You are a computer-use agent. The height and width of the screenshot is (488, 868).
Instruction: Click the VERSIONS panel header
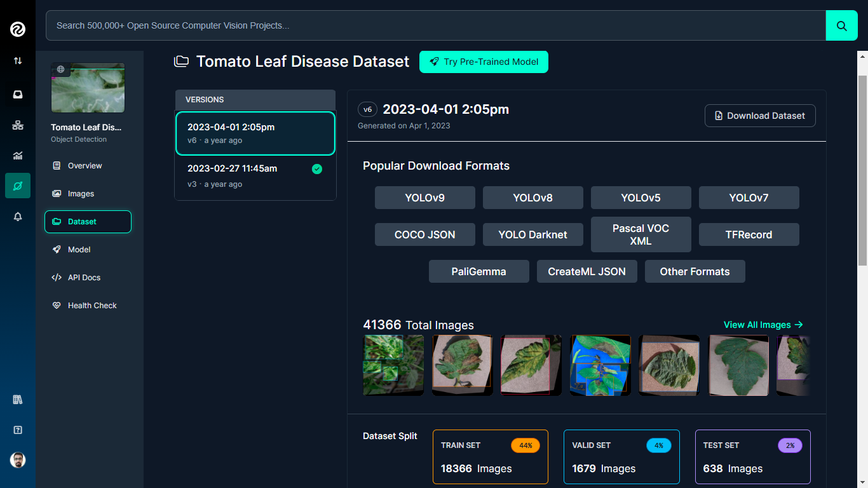255,100
